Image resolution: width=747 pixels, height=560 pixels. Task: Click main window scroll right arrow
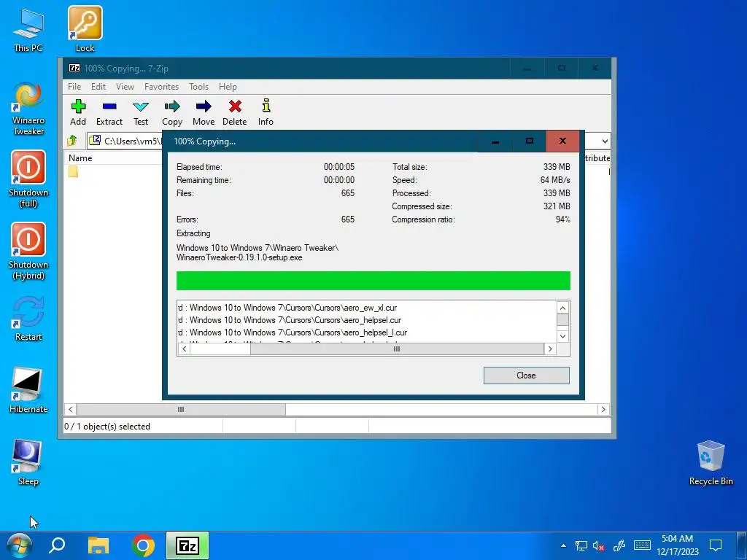pyautogui.click(x=603, y=410)
